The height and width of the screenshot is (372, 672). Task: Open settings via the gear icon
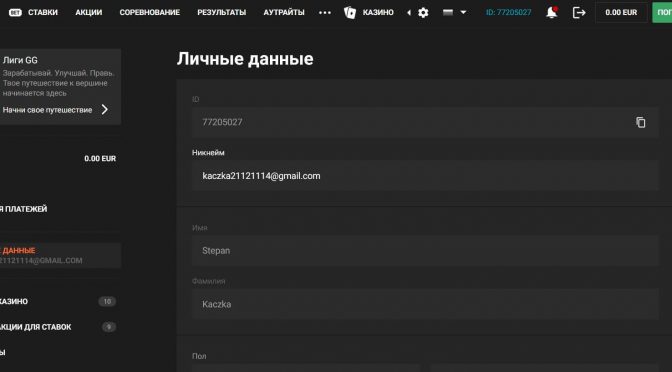423,12
